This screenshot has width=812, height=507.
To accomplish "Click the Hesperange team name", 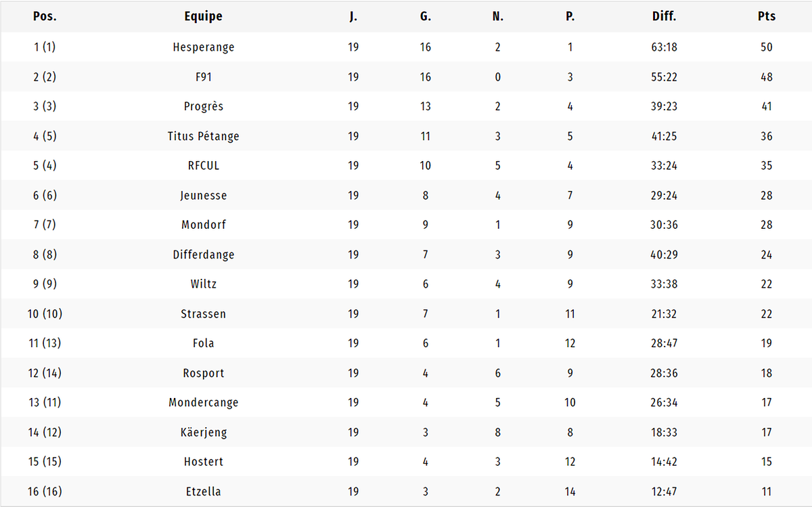I will click(203, 47).
